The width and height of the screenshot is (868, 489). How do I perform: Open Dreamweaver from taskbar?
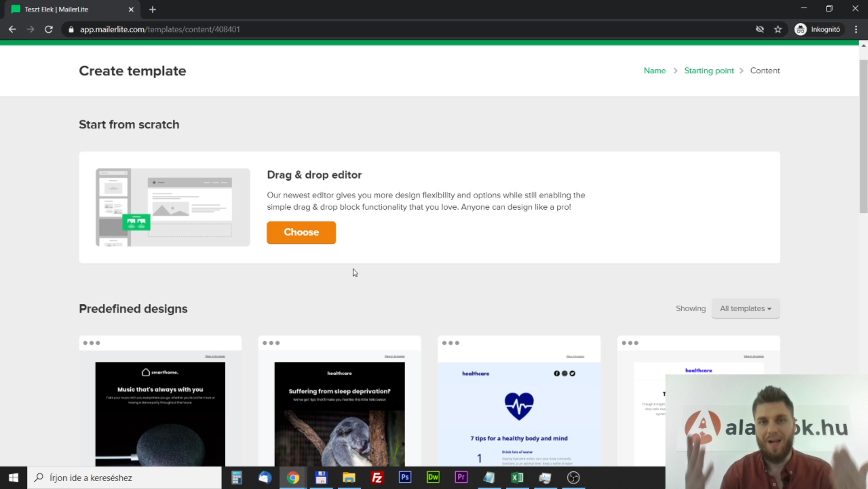[433, 478]
